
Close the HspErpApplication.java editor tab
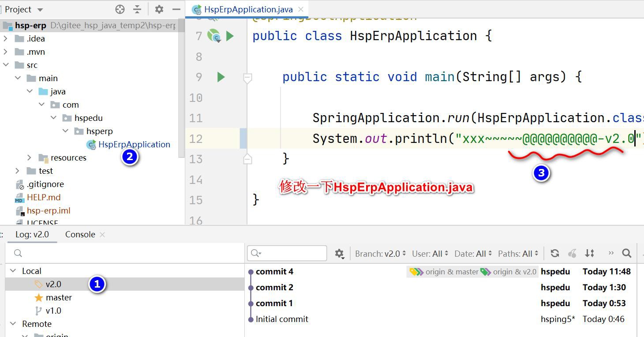click(x=301, y=9)
